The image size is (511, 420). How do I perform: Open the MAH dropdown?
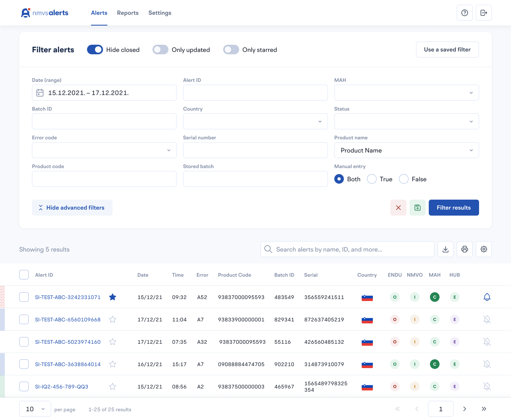pyautogui.click(x=406, y=93)
